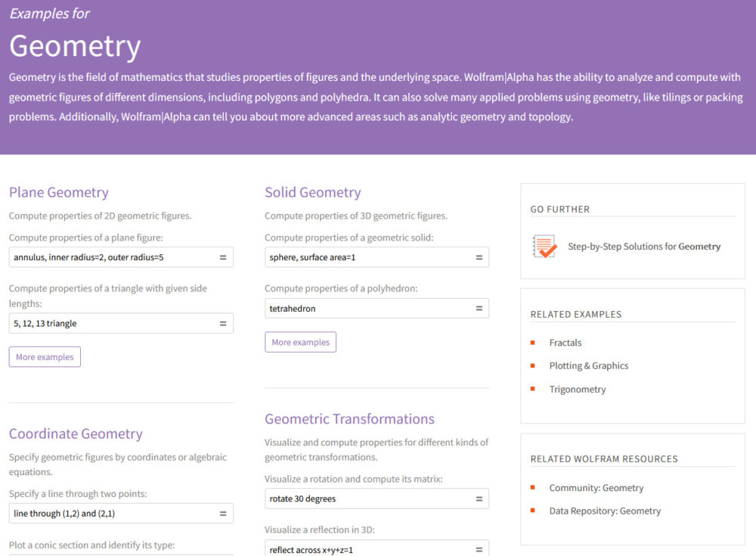Open the Step-by-Step Solutions checklist icon
This screenshot has width=756, height=556.
tap(544, 246)
